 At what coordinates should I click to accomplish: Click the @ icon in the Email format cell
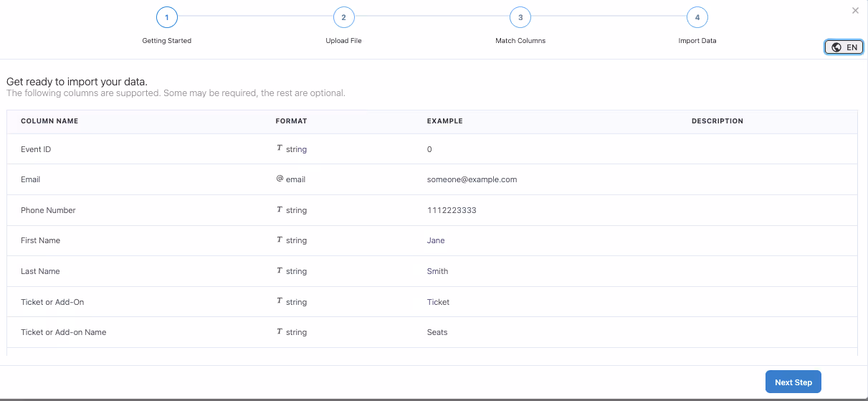280,179
